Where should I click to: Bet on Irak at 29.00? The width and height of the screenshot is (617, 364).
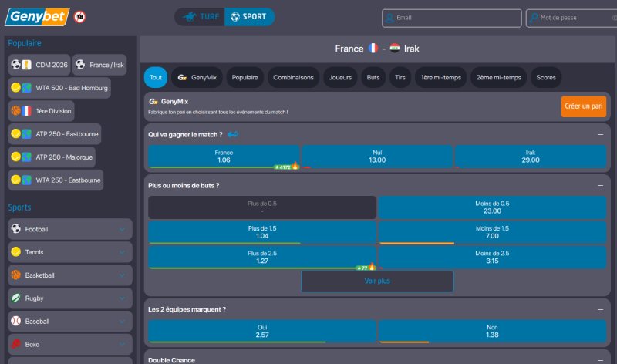coord(531,157)
